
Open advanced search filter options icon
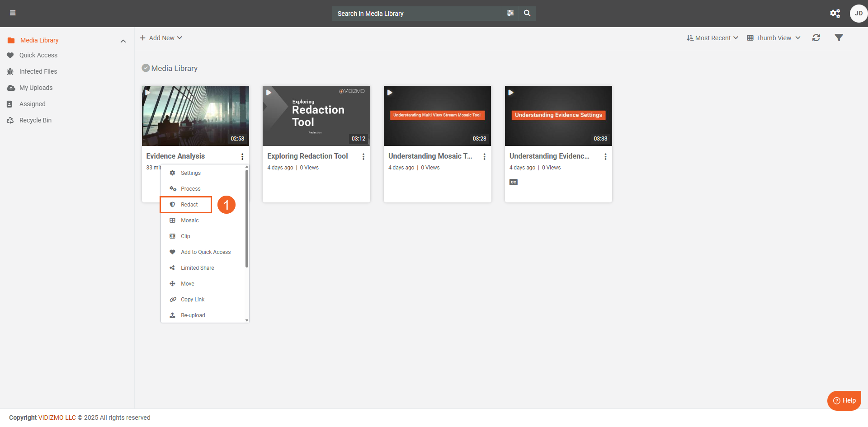pyautogui.click(x=510, y=13)
